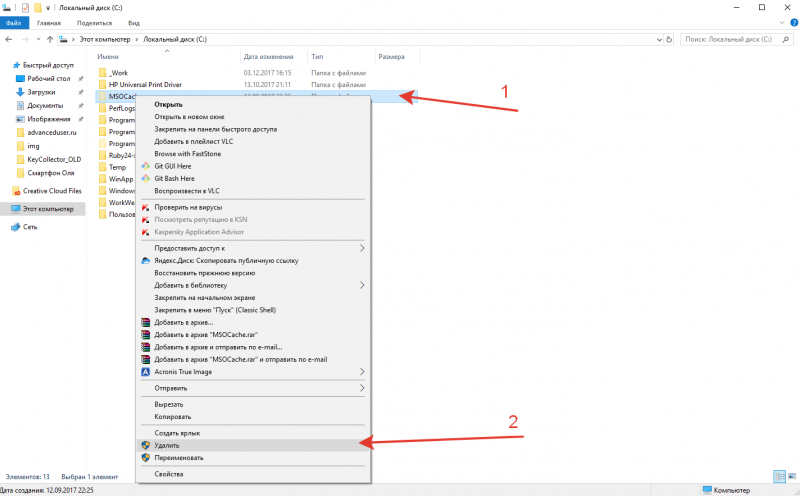This screenshot has width=800, height=496.
Task: Select the Temp folder icon
Action: [103, 167]
